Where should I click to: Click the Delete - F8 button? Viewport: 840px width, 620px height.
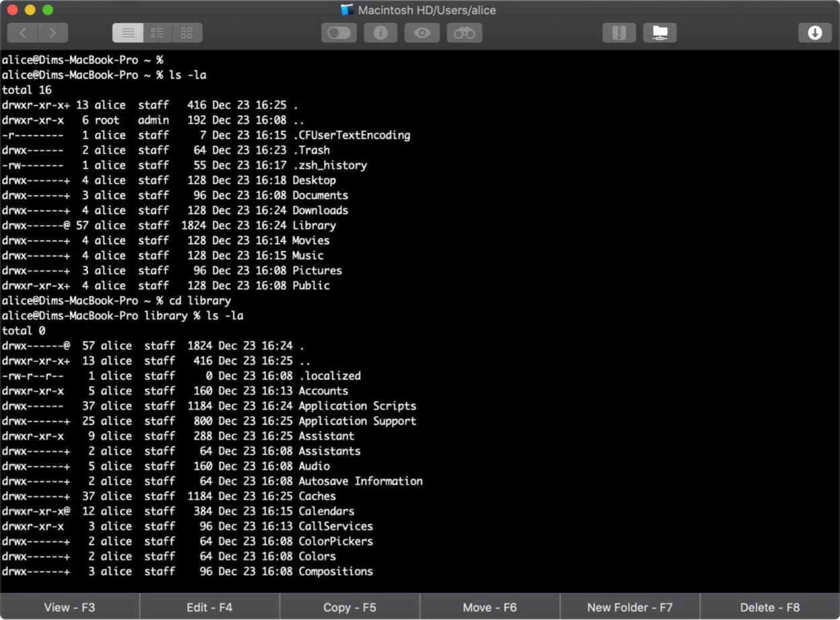(770, 607)
